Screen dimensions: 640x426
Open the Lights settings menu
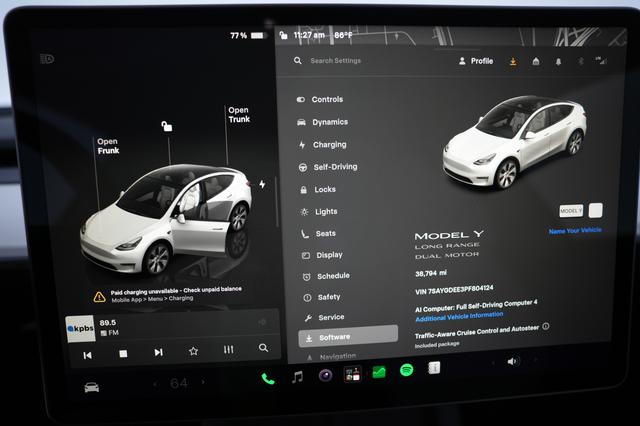point(319,211)
